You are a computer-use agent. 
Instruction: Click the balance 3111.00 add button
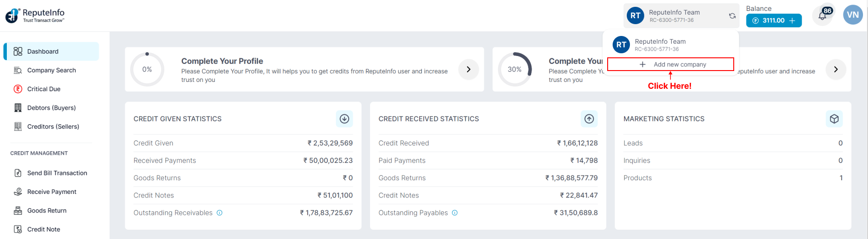tap(792, 20)
